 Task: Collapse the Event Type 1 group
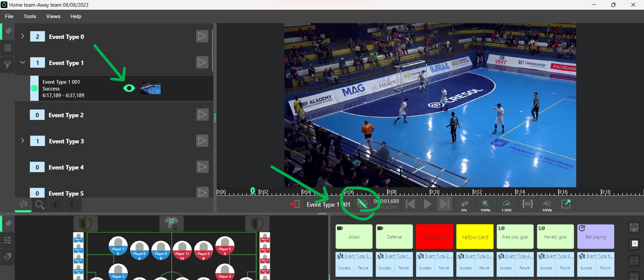[x=22, y=62]
